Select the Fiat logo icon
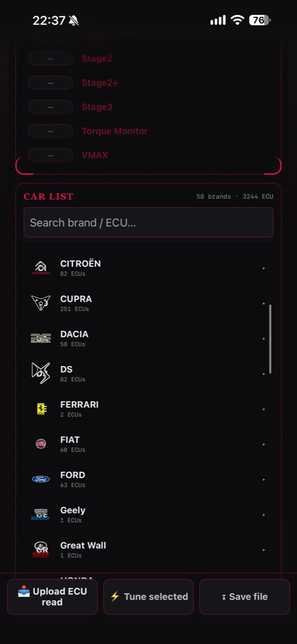The image size is (297, 644). tap(40, 444)
